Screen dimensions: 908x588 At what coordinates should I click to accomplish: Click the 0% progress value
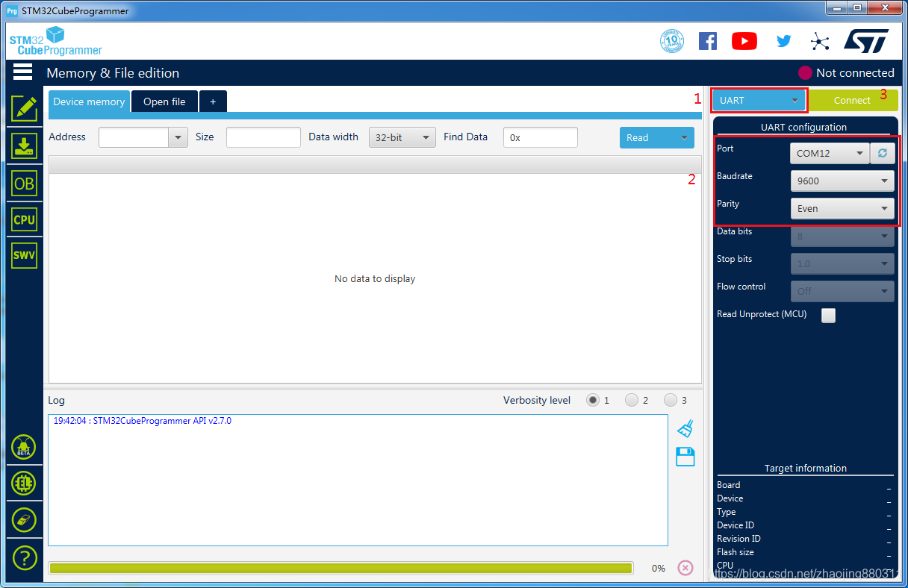[658, 568]
